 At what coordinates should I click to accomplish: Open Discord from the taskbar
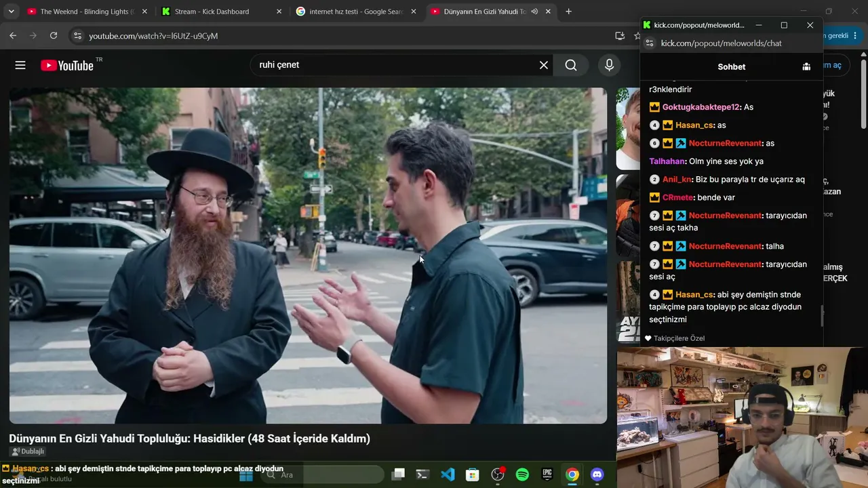coord(597,474)
